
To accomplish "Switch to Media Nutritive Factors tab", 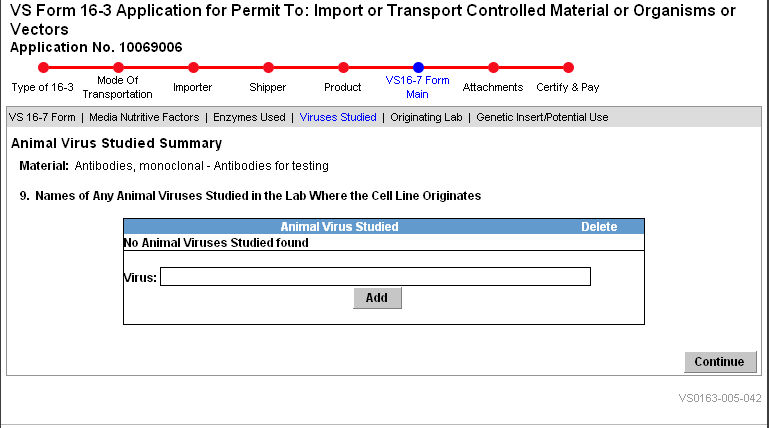I will coord(144,117).
